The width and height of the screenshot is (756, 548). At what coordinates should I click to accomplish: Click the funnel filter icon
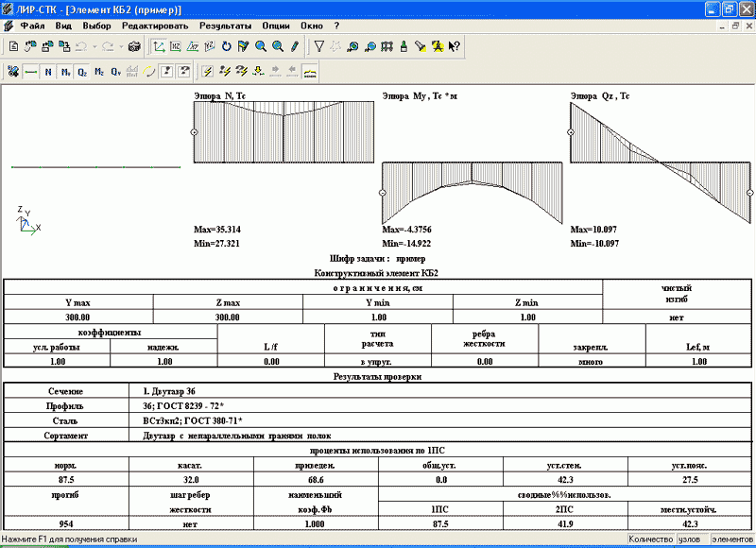pos(319,45)
